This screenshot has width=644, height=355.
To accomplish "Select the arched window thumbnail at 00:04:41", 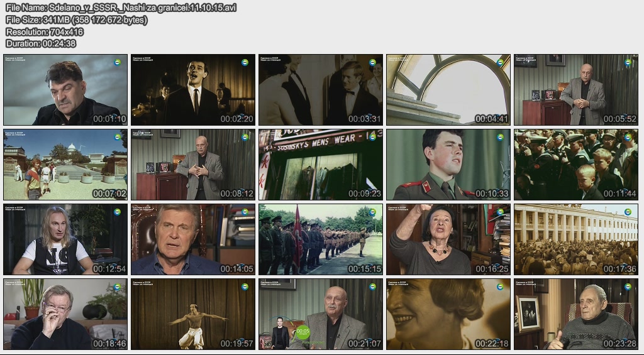I will (x=448, y=90).
